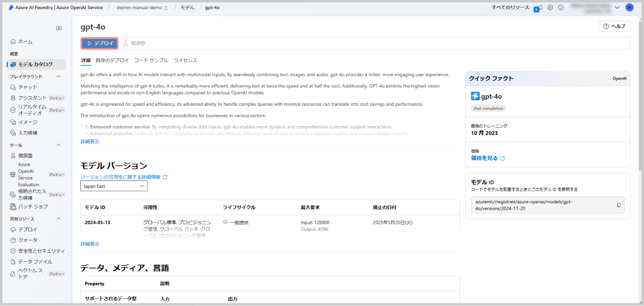Click the モデル ID column header
The image size is (644, 306).
[95, 207]
